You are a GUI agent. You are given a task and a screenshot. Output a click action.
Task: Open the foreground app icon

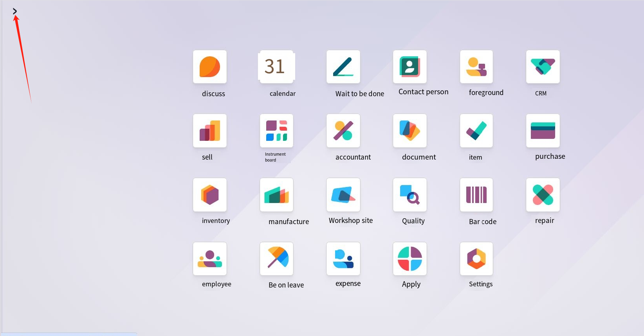point(476,66)
